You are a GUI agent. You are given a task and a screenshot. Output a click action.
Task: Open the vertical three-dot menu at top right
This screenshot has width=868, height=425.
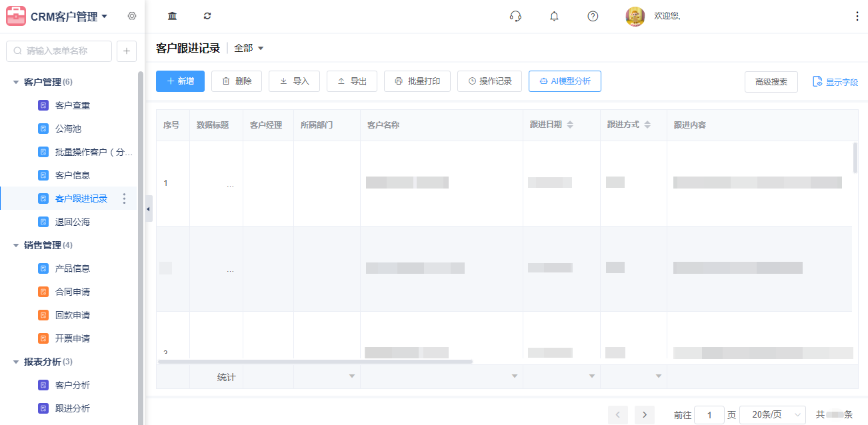[857, 16]
